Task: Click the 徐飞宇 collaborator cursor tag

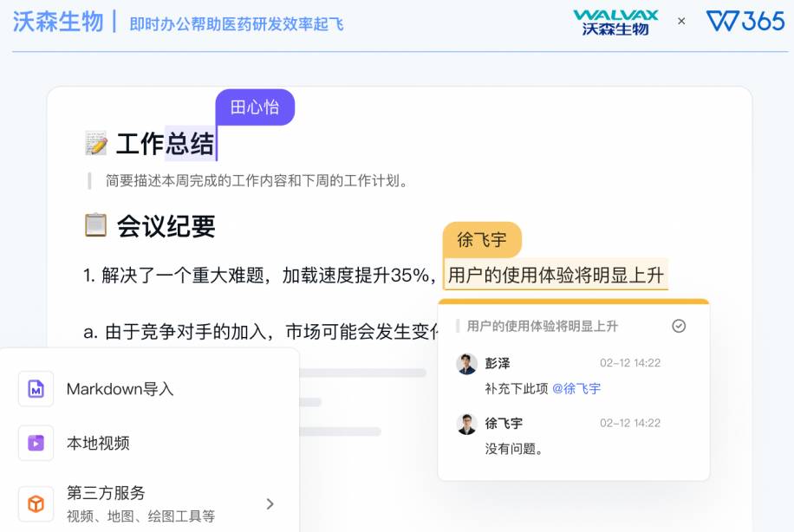Action: (x=482, y=239)
